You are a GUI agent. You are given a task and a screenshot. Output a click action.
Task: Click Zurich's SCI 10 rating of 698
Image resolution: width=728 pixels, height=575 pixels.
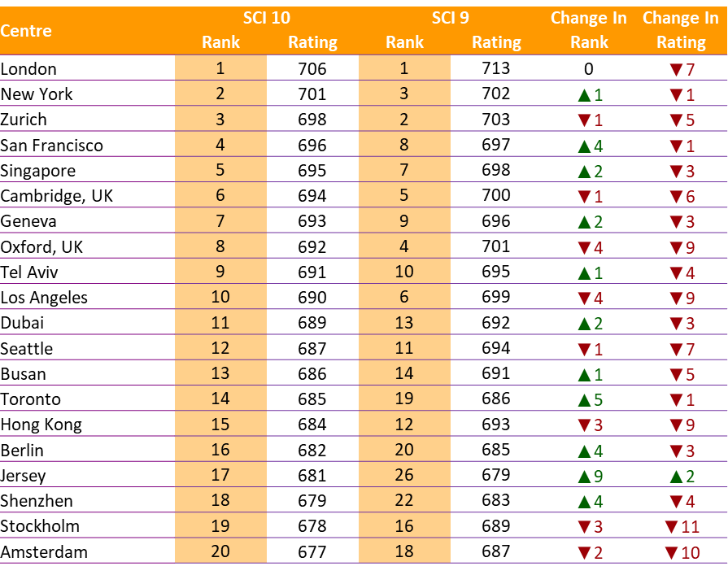312,120
